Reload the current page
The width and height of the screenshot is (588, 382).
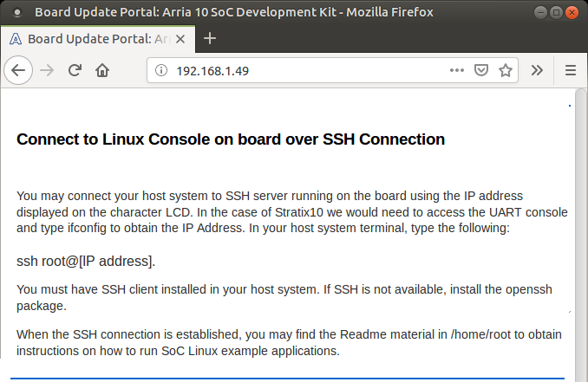click(75, 70)
